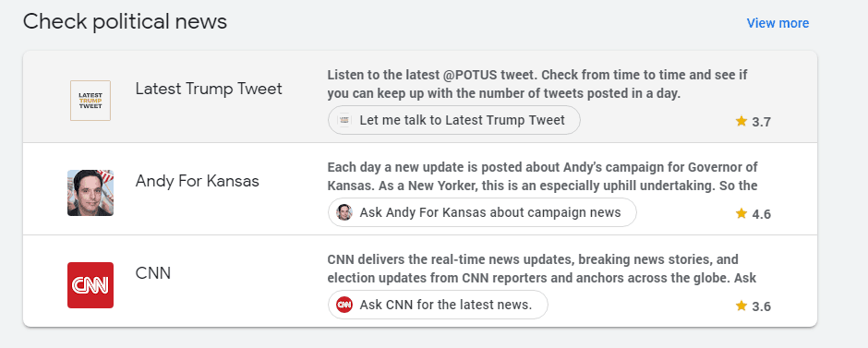Select 'Ask Andy For Kansas about campaign news'
The height and width of the screenshot is (348, 868).
tap(482, 212)
